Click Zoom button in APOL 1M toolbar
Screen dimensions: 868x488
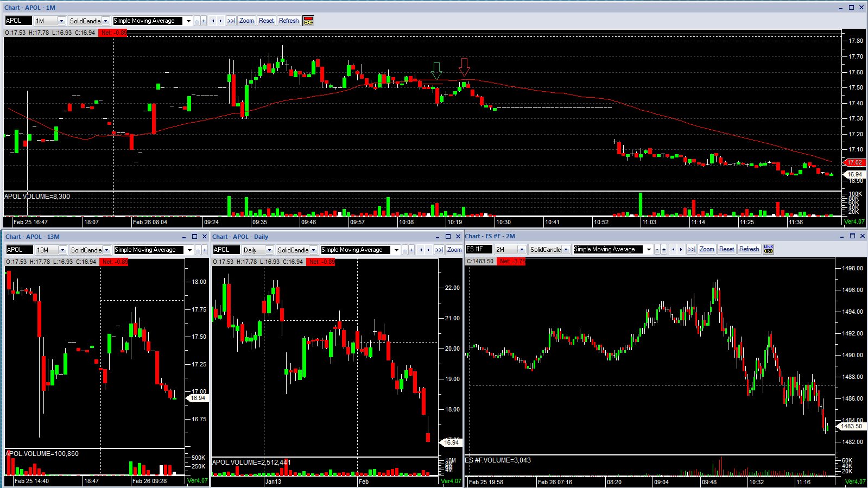click(x=246, y=21)
